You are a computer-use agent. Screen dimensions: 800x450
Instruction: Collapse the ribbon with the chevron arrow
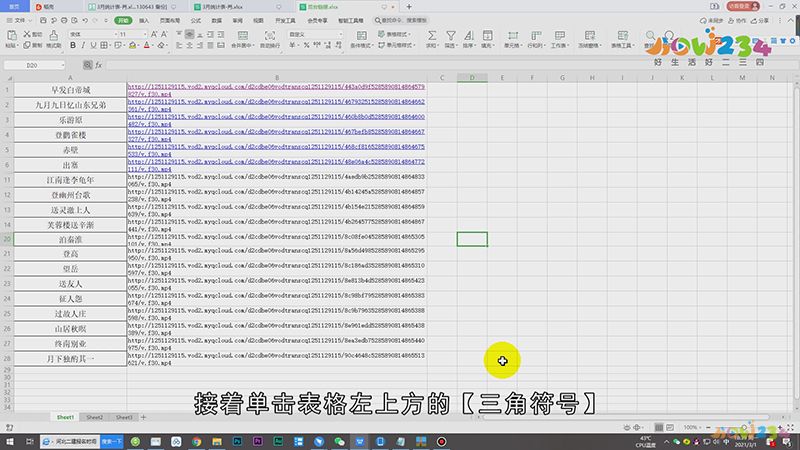click(790, 20)
